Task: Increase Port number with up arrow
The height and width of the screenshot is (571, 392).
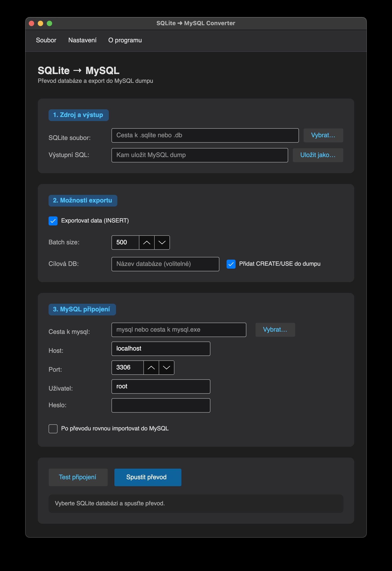Action: pyautogui.click(x=151, y=367)
